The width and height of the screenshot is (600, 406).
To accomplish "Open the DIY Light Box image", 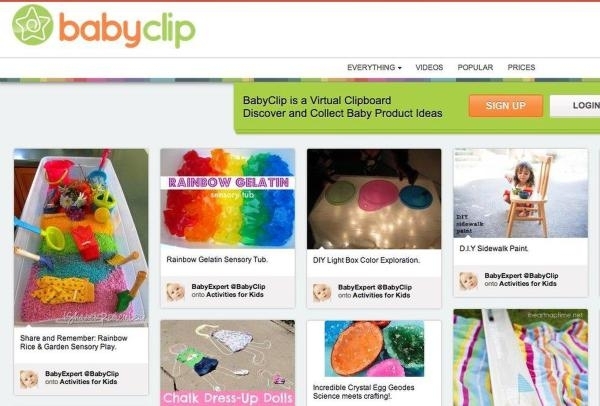I will 374,199.
